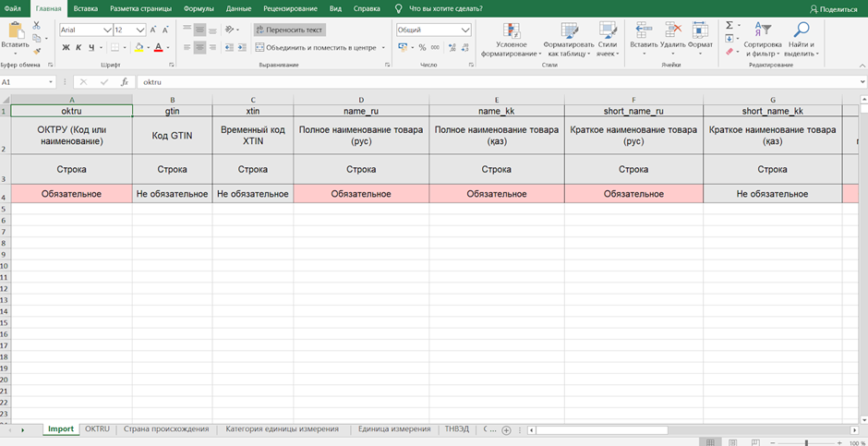Click the Copy icon in clipboard group
The height and width of the screenshot is (446, 868).
pos(37,38)
